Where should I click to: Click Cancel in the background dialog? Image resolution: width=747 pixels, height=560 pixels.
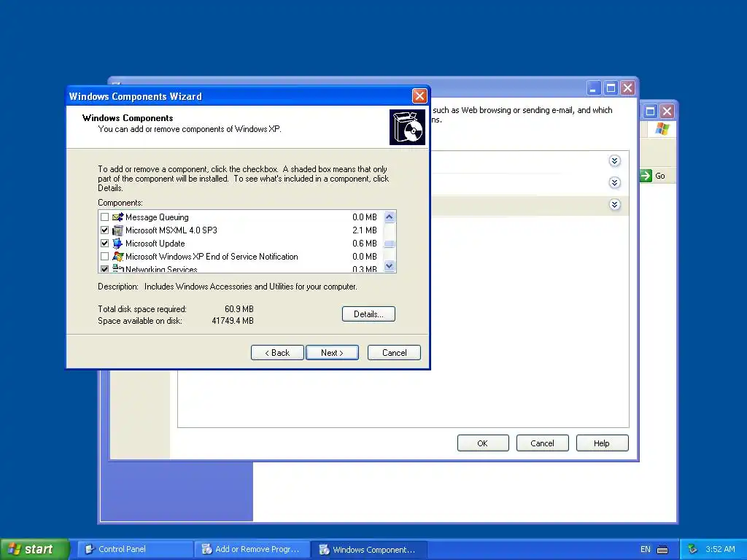[542, 443]
